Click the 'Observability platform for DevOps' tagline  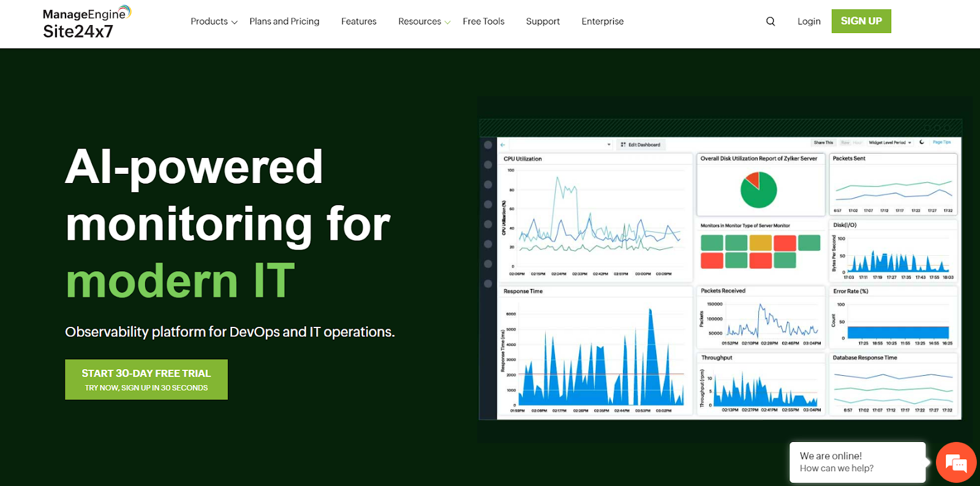[x=230, y=332]
